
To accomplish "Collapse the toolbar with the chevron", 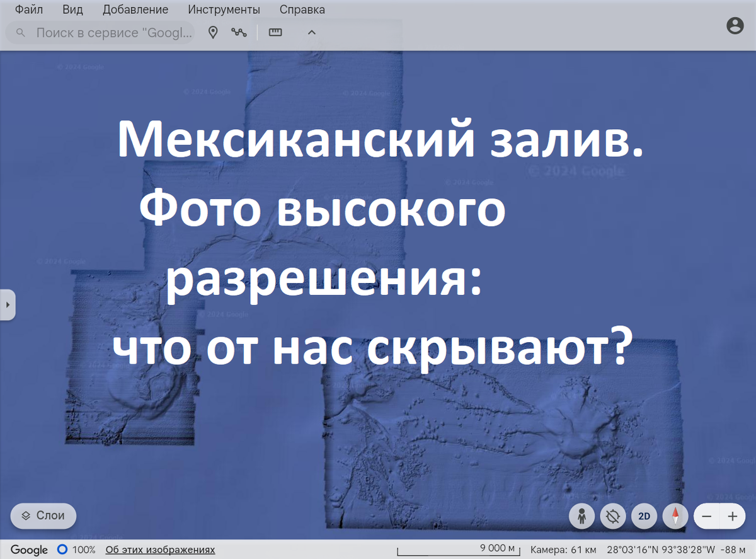I will (311, 32).
